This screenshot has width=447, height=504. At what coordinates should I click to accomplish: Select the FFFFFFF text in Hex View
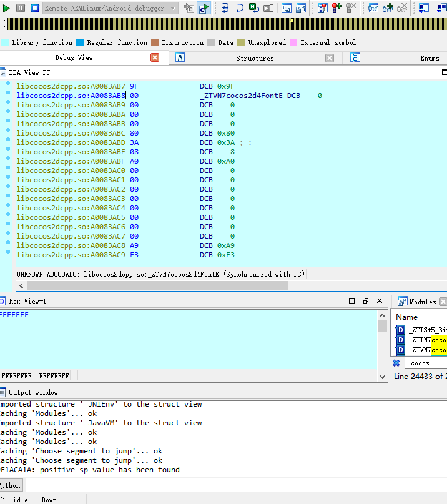[14, 315]
